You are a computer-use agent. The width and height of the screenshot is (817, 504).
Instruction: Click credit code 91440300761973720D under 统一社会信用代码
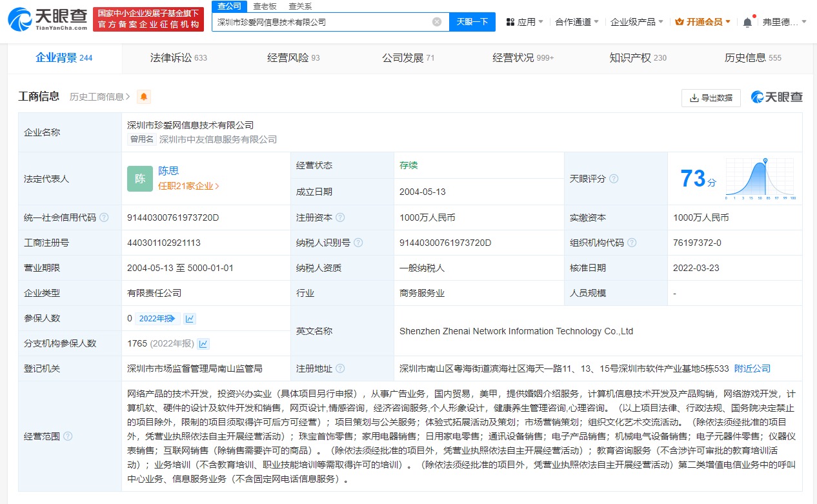(173, 217)
